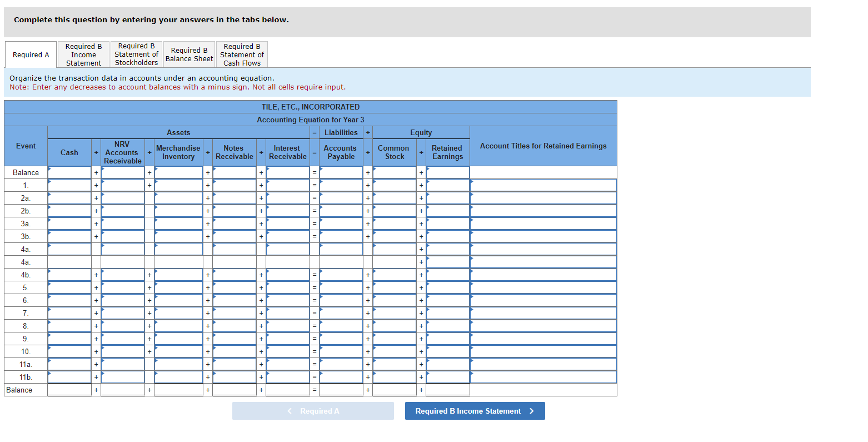868x442 pixels.
Task: Click the 'Interest Receivable' column header
Action: pos(287,152)
